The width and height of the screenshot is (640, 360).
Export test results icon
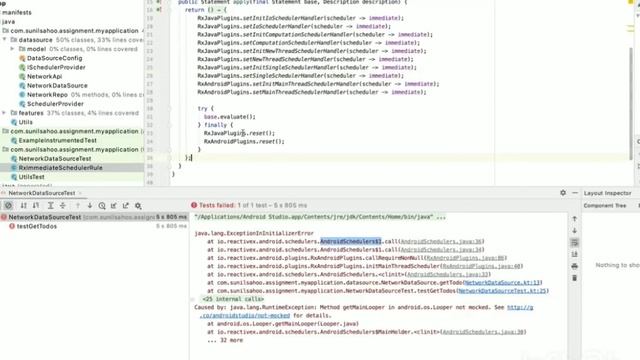(126, 206)
